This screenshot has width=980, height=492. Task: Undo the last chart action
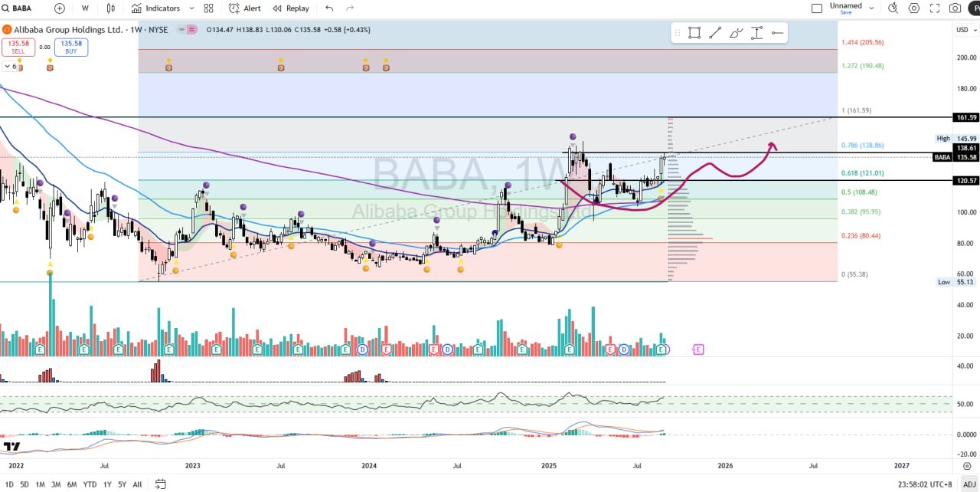pyautogui.click(x=329, y=8)
